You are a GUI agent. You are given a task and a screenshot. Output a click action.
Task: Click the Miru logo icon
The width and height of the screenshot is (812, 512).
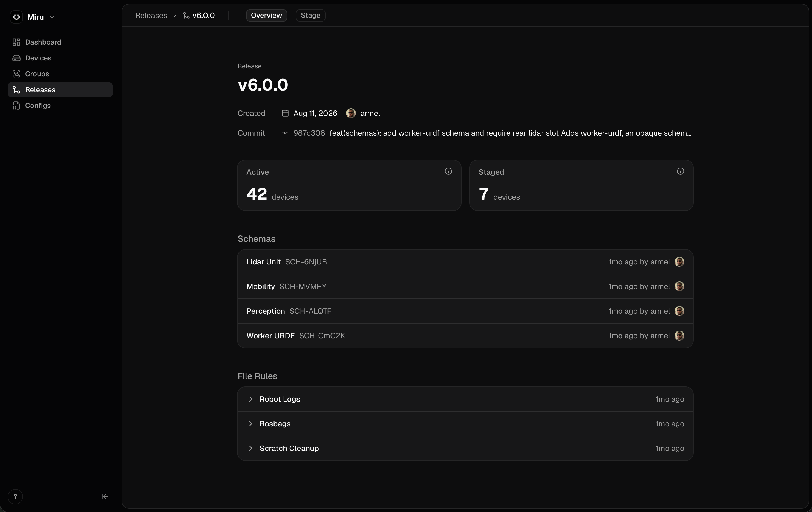click(x=16, y=17)
